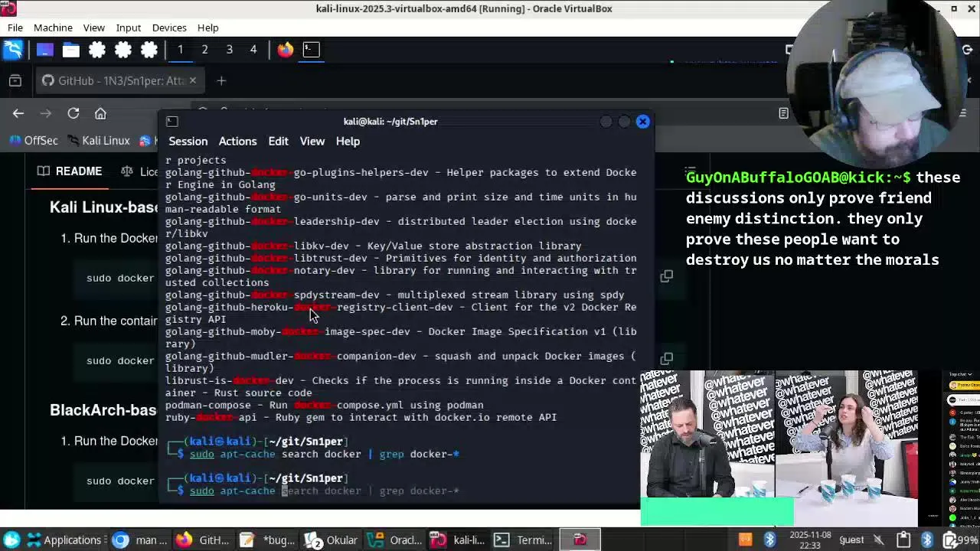
Task: Switch to the kali-linux VM taskbar item
Action: pyautogui.click(x=458, y=540)
